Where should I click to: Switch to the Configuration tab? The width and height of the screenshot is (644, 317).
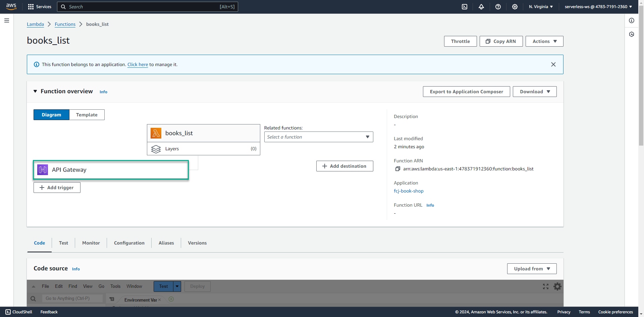point(129,243)
